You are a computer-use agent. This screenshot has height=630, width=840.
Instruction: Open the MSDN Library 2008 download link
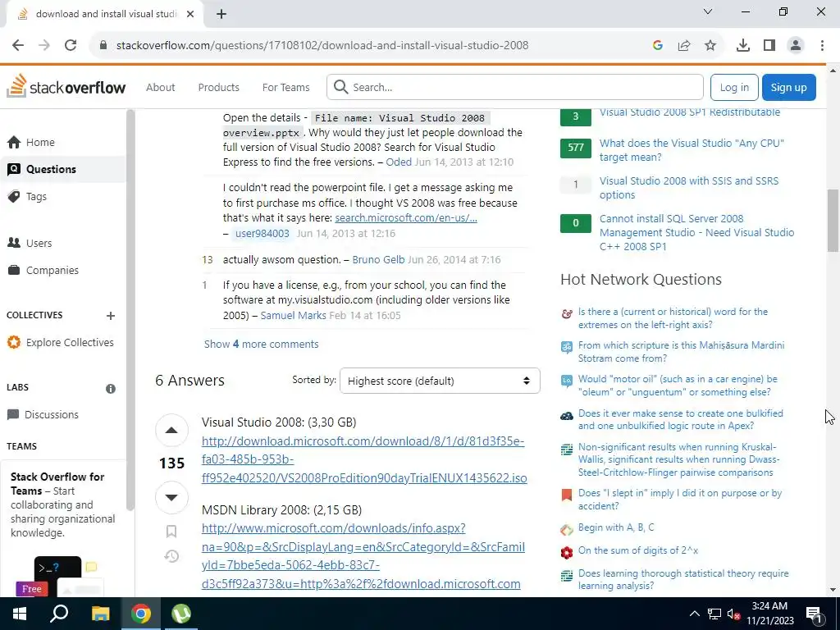click(363, 556)
